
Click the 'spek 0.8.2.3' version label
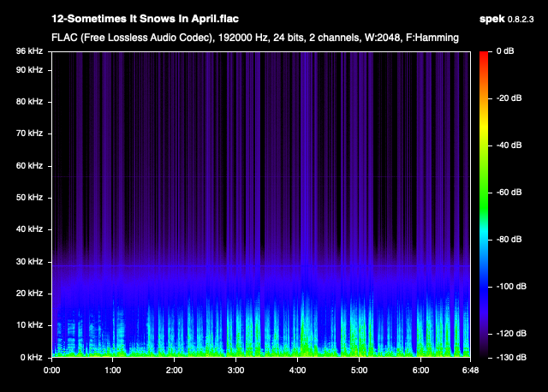tap(506, 19)
